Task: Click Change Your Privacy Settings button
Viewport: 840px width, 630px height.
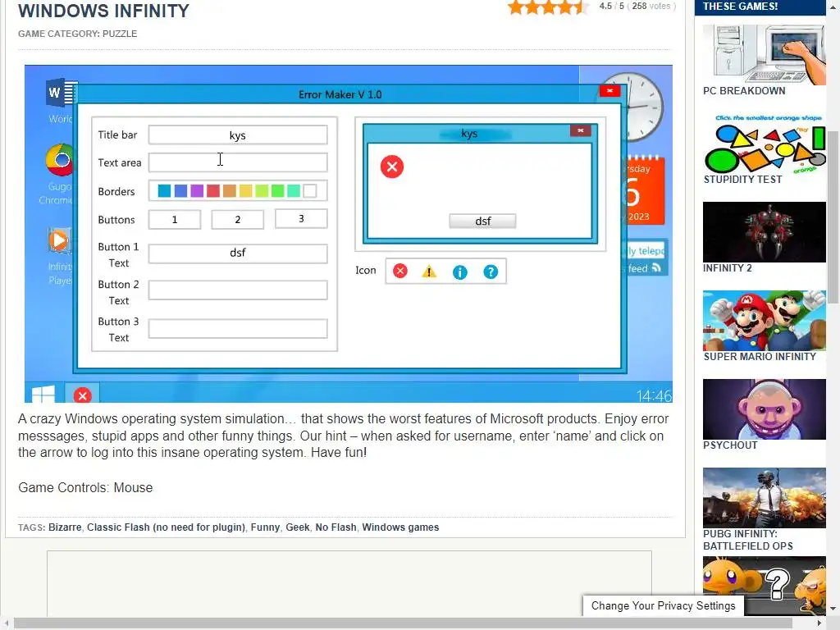Action: 663,606
